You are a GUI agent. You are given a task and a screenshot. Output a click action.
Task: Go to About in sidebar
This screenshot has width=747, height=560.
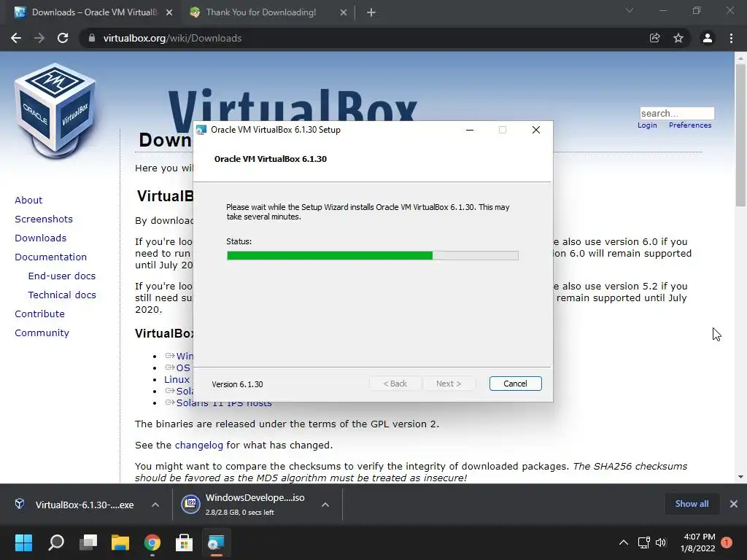(28, 200)
